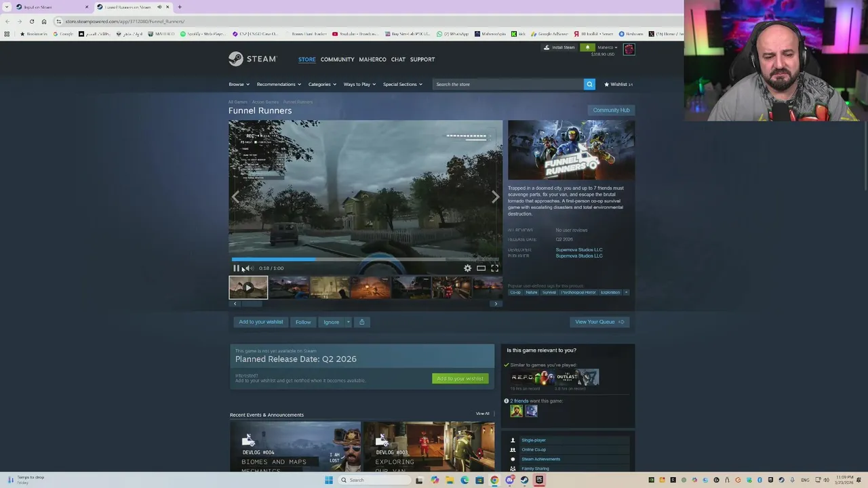Click second friend avatar wanting this game

(531, 411)
